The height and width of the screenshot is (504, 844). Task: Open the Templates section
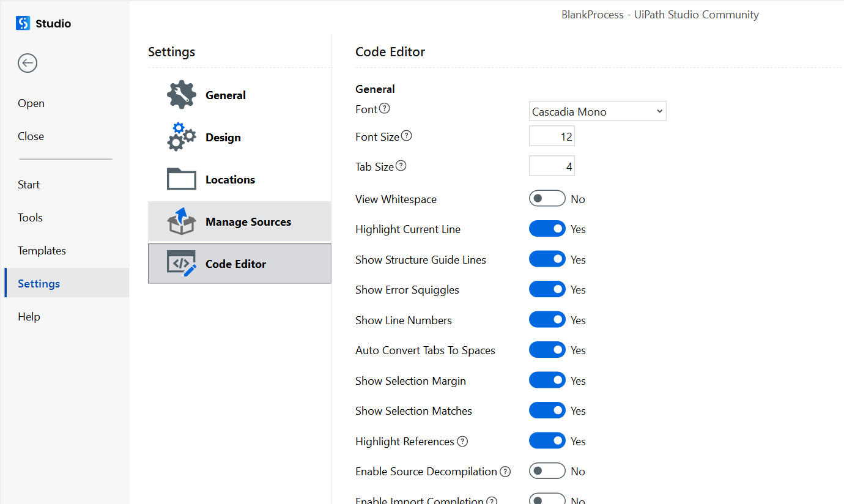tap(42, 250)
